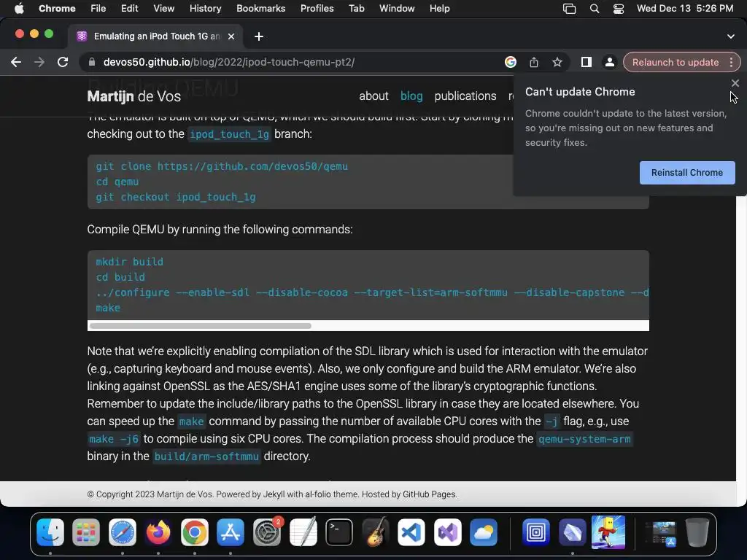Click the git clone command line
The height and width of the screenshot is (560, 747).
[x=222, y=166]
